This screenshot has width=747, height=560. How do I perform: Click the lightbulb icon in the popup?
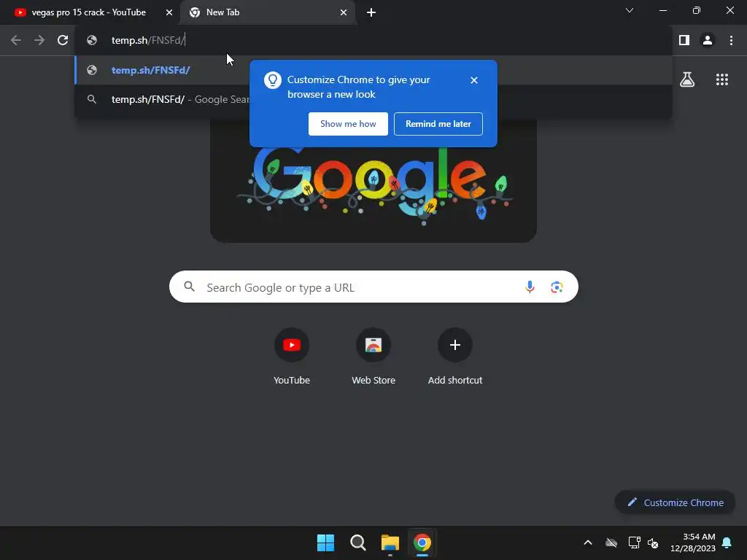pos(273,80)
